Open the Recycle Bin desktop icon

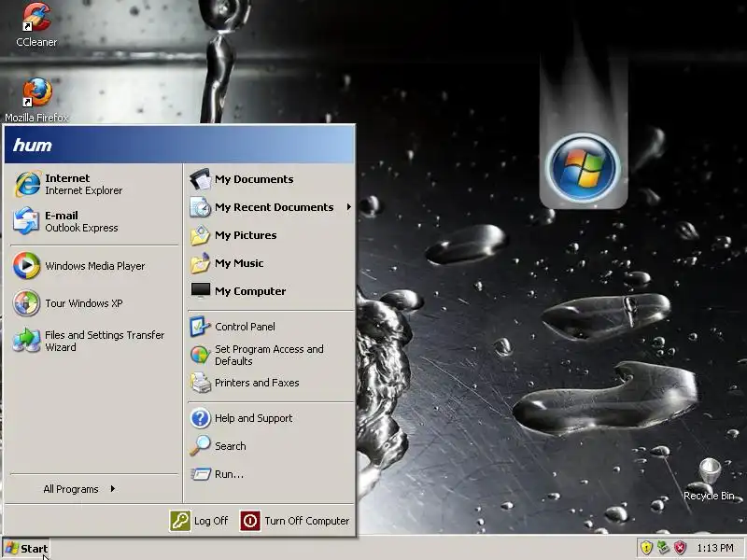tap(709, 471)
